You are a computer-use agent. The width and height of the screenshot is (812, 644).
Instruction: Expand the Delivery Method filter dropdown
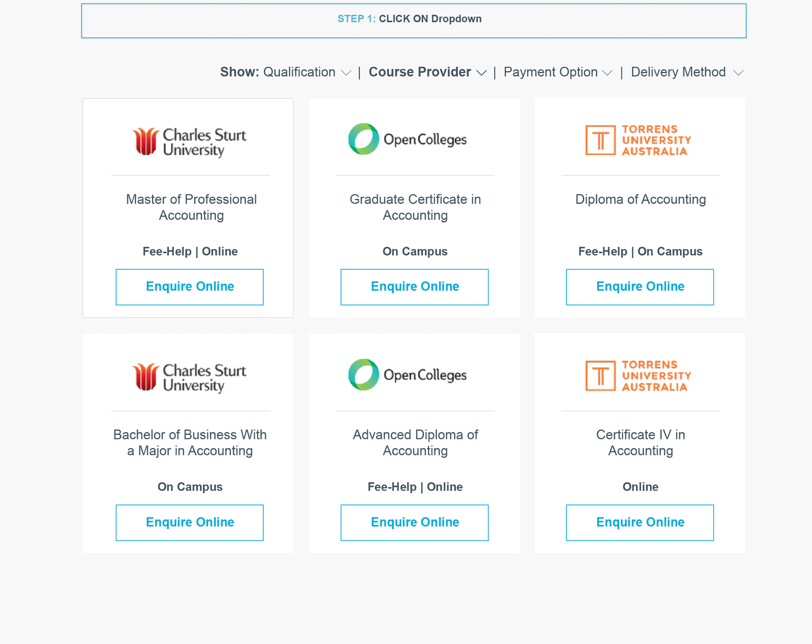[687, 72]
